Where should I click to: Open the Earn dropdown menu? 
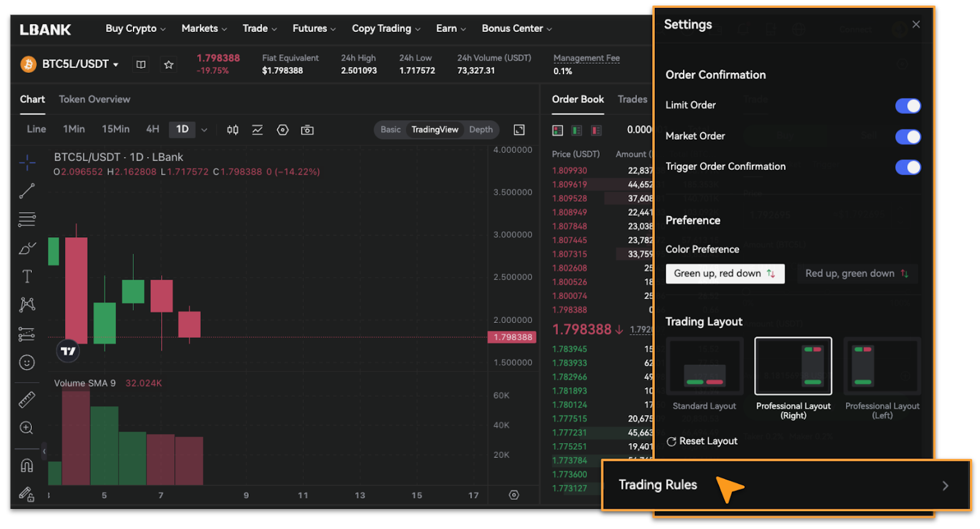pyautogui.click(x=451, y=29)
